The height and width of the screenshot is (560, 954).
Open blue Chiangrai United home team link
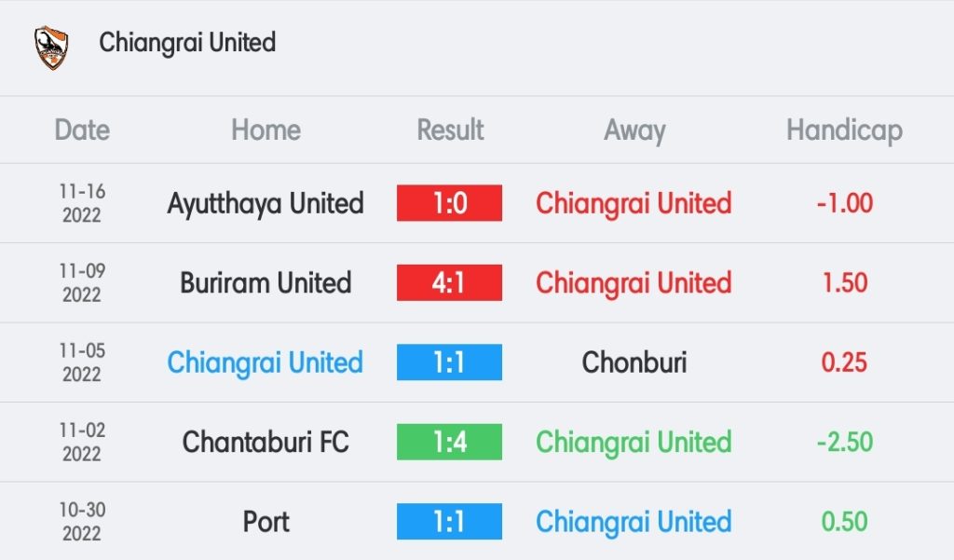pyautogui.click(x=266, y=363)
